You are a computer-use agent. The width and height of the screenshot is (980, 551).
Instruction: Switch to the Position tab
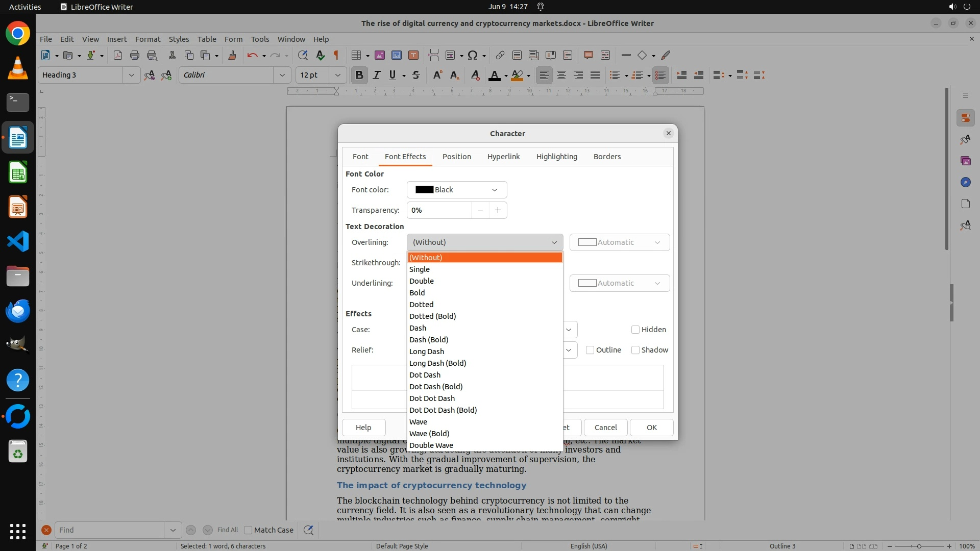[456, 157]
